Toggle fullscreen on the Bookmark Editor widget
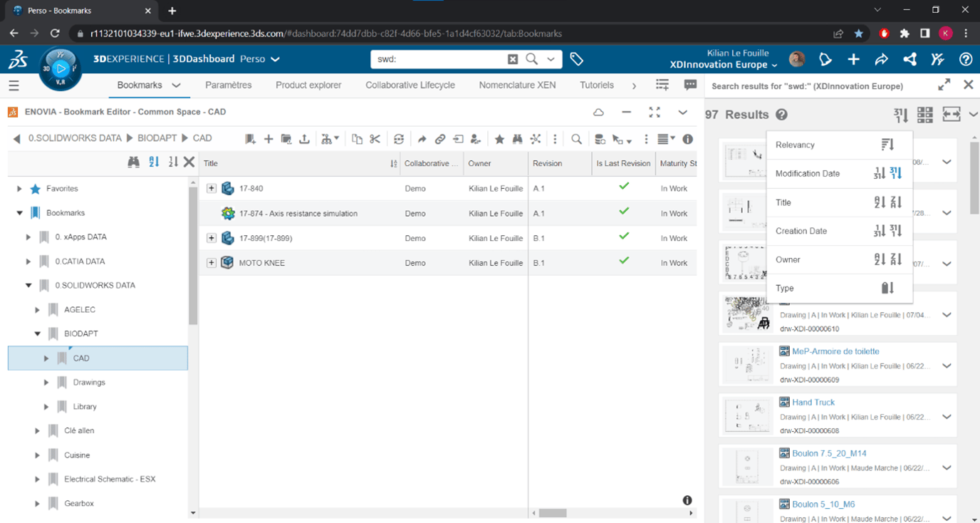The image size is (980, 523). 655,112
